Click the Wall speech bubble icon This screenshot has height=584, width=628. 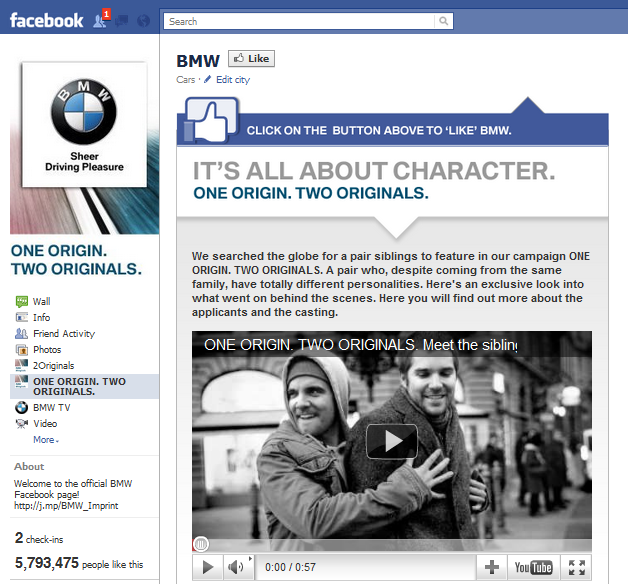pyautogui.click(x=22, y=301)
